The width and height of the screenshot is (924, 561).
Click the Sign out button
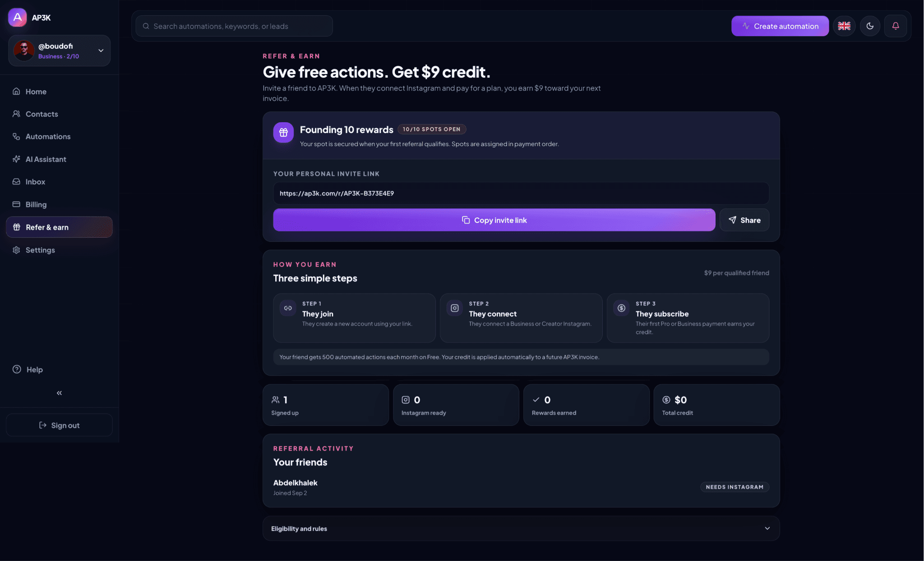[59, 425]
